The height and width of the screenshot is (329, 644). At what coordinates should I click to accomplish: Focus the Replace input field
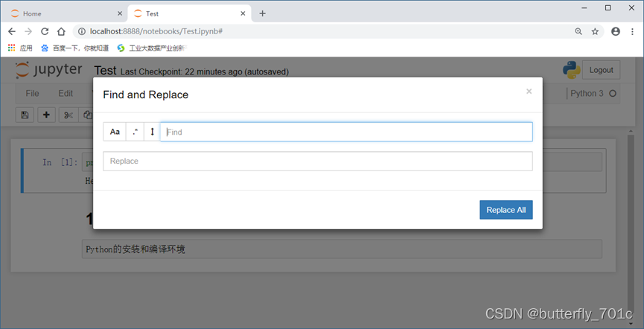[317, 161]
